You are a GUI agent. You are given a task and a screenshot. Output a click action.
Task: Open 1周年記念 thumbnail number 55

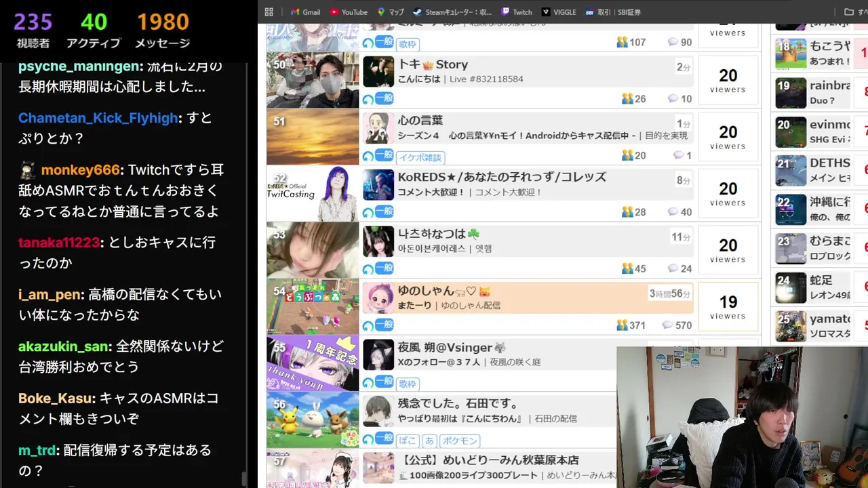tap(313, 363)
